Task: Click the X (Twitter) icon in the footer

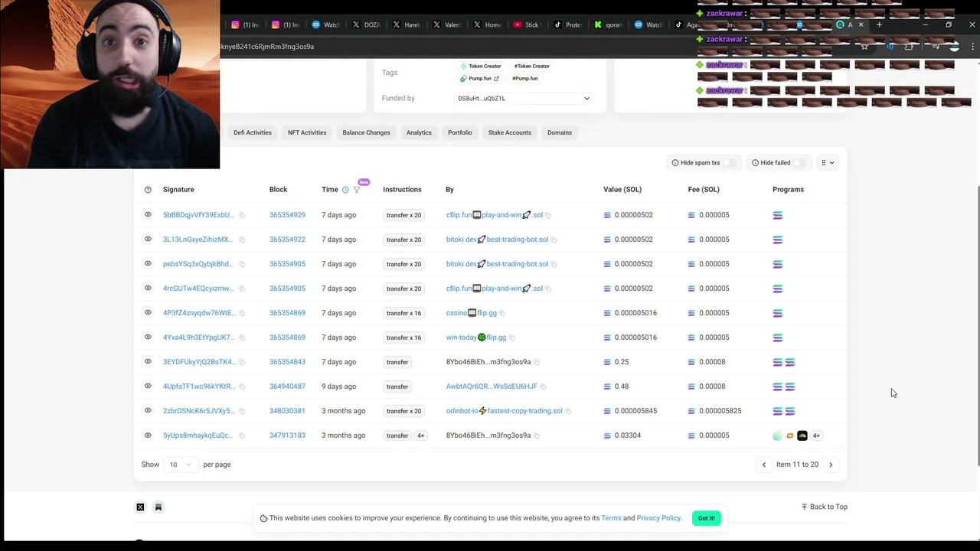Action: click(x=140, y=507)
